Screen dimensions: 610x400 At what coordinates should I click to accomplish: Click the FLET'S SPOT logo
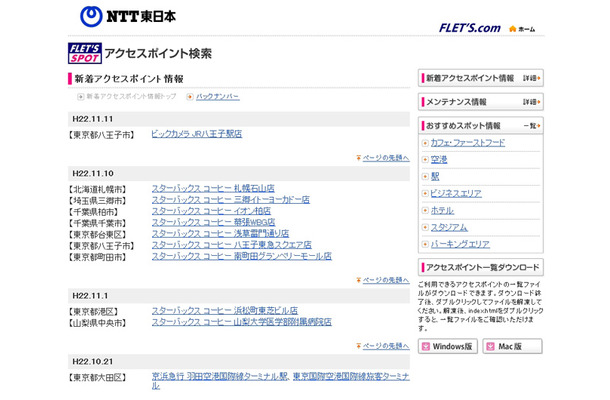point(85,53)
